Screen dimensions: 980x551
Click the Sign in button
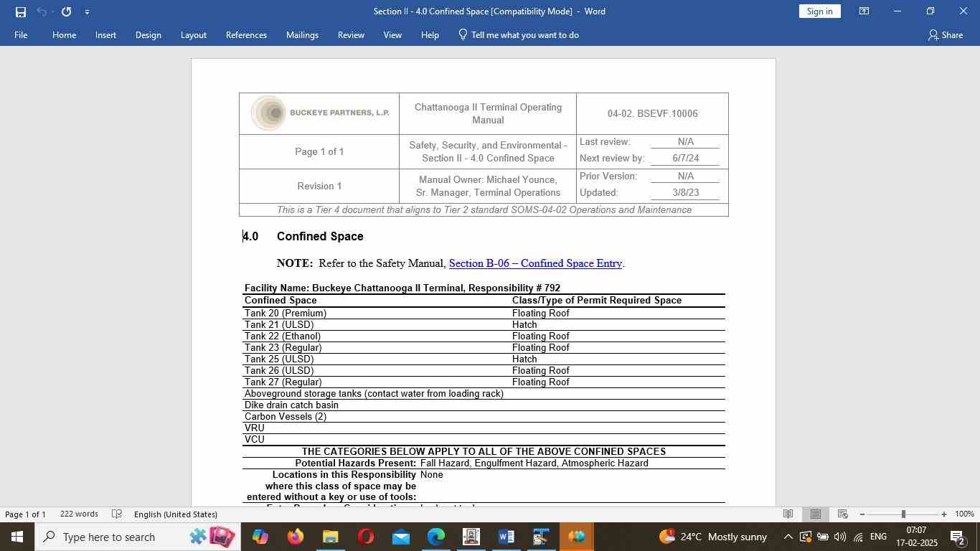[x=819, y=11]
